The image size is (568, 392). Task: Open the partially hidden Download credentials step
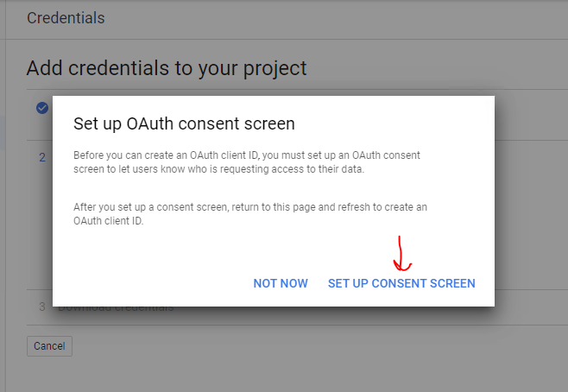(x=116, y=308)
